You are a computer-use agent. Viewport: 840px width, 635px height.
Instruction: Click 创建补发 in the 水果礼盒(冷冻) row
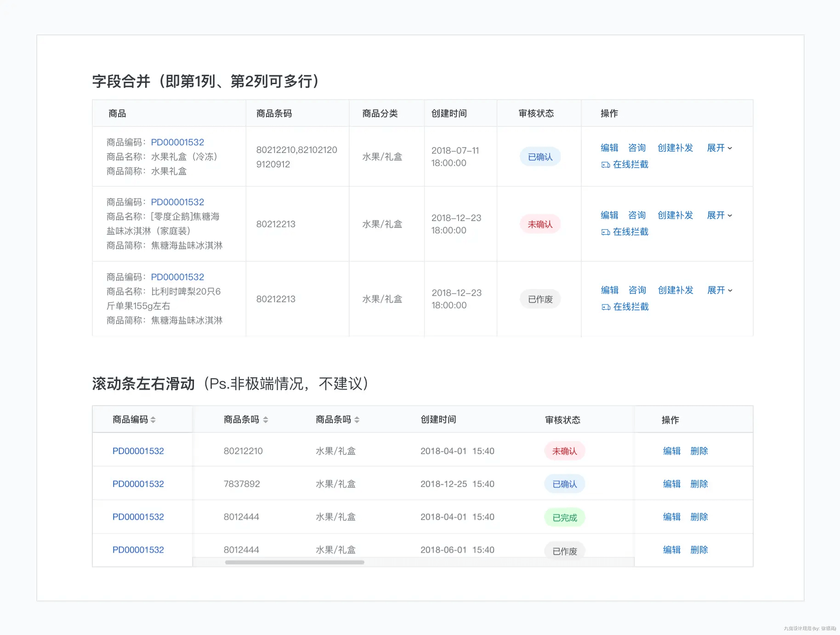point(675,148)
